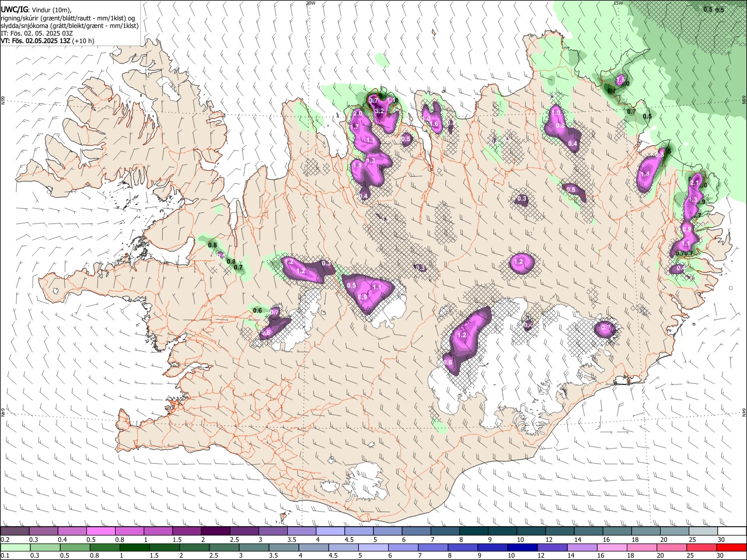Pick the palest green swatch for 0.1–0.3
Viewport: 747px width, 560px height.
point(15,547)
